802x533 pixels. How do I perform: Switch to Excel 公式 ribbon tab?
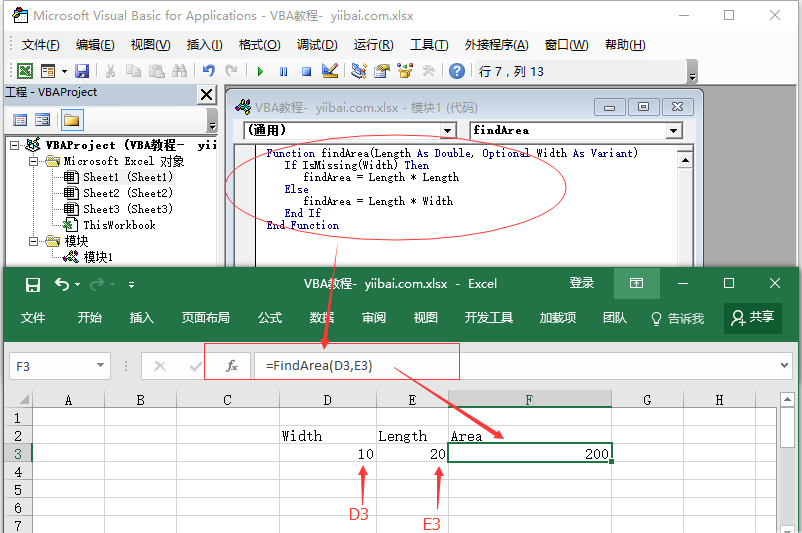(x=270, y=318)
